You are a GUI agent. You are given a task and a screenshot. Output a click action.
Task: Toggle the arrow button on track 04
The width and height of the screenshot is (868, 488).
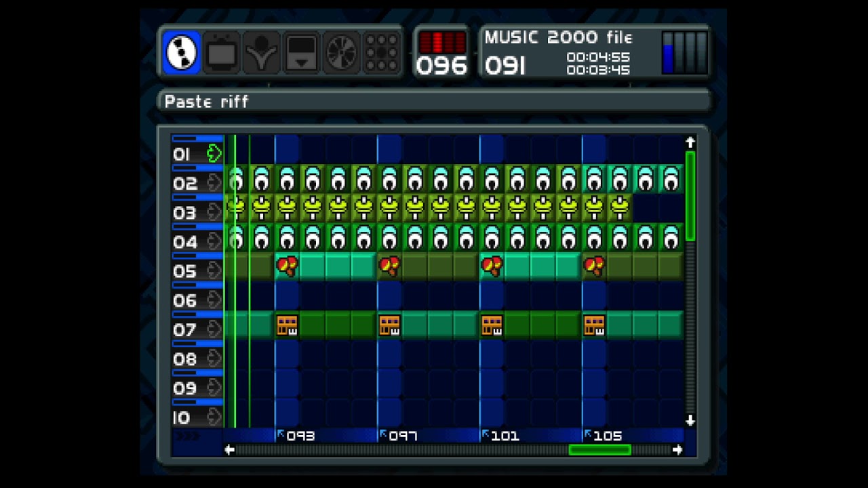coord(214,241)
